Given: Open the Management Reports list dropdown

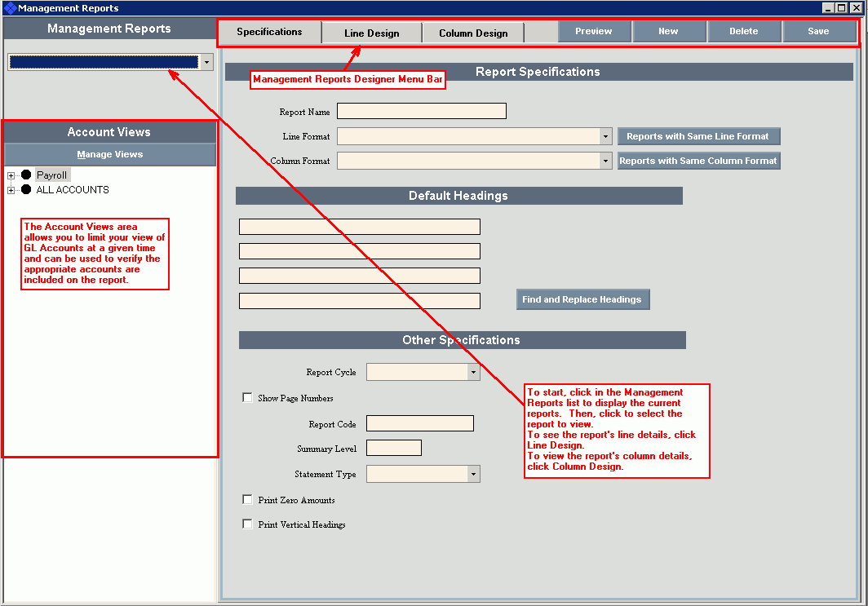Looking at the screenshot, I should [x=207, y=62].
